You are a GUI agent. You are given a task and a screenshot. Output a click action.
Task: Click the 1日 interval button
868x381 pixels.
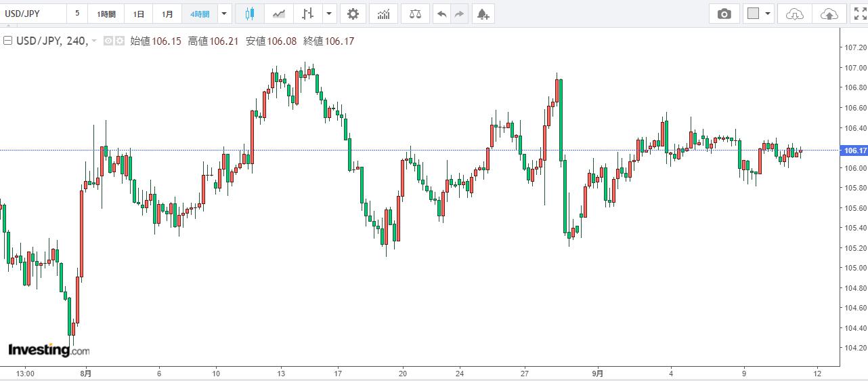tap(138, 14)
